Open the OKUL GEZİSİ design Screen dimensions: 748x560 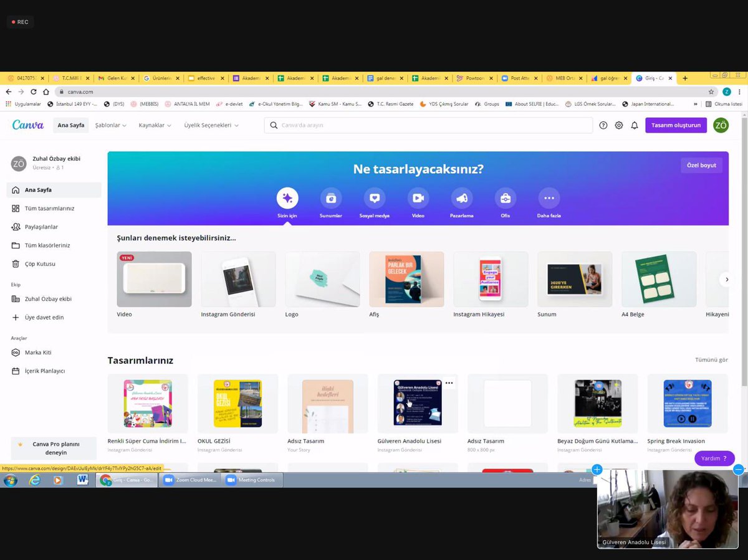coord(237,404)
